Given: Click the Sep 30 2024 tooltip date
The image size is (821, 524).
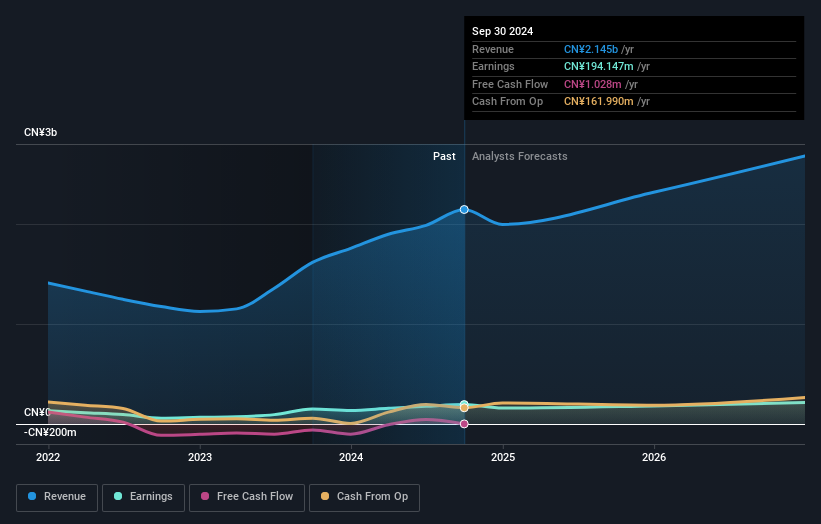Looking at the screenshot, I should tap(502, 31).
